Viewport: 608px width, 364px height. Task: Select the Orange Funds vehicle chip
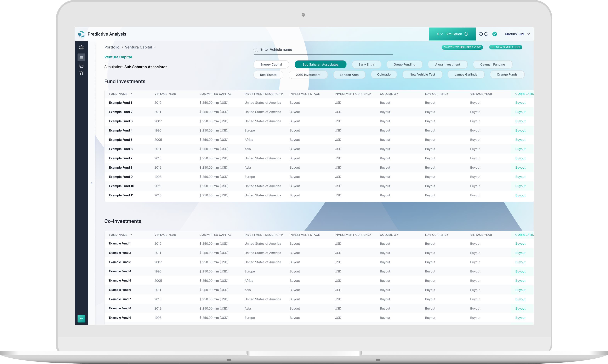[507, 75]
